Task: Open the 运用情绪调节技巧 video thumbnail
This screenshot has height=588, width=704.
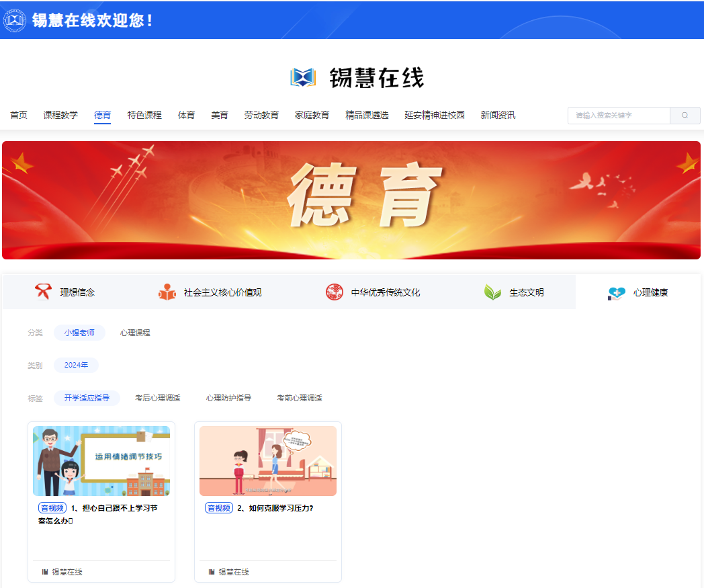Action: click(x=101, y=461)
